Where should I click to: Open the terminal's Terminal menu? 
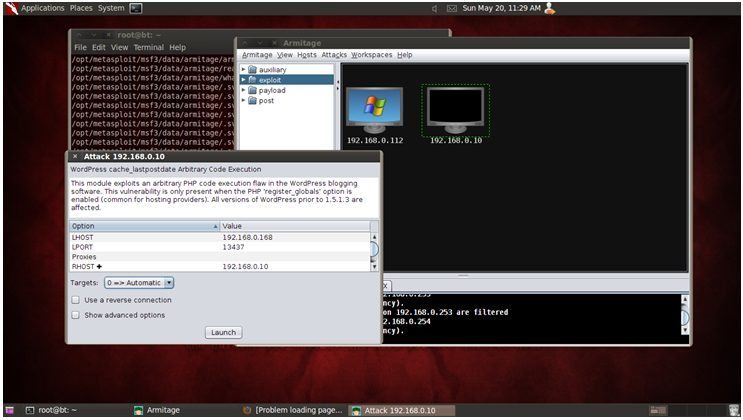click(148, 47)
